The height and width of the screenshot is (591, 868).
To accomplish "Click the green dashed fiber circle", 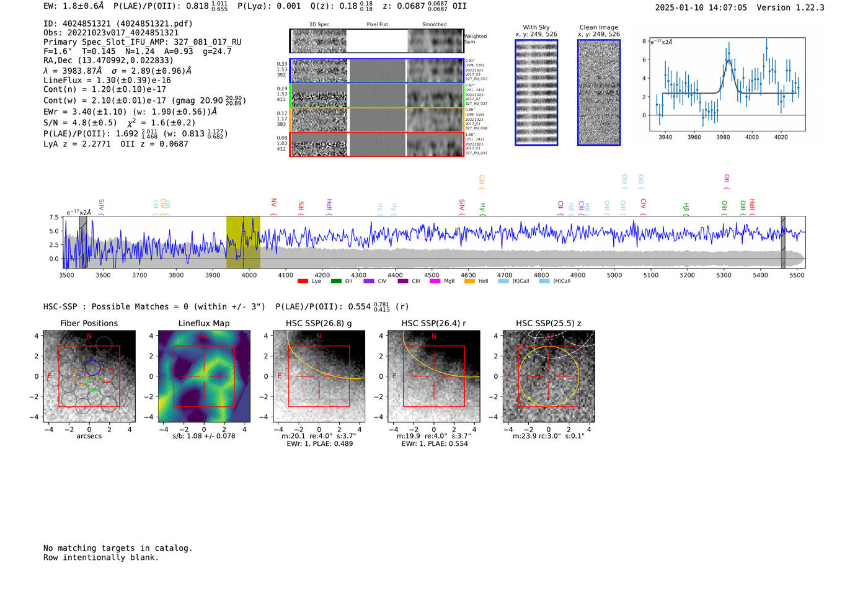I will pos(94,383).
